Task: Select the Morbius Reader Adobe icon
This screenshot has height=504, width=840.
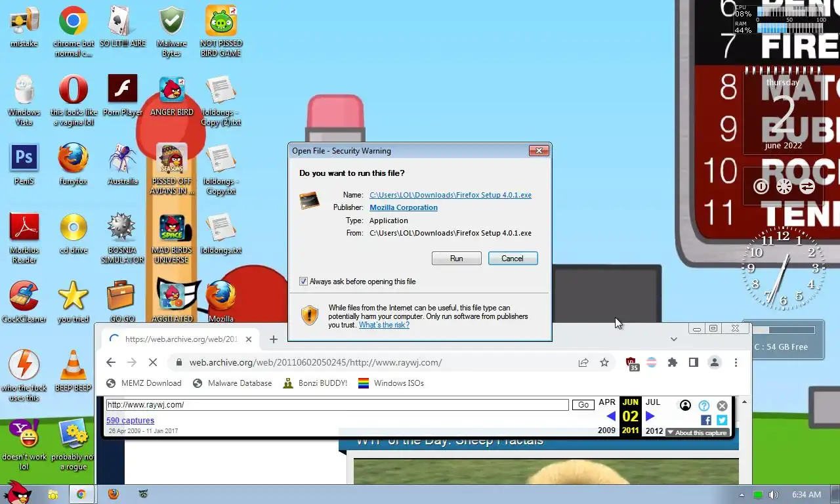Action: coord(24,238)
